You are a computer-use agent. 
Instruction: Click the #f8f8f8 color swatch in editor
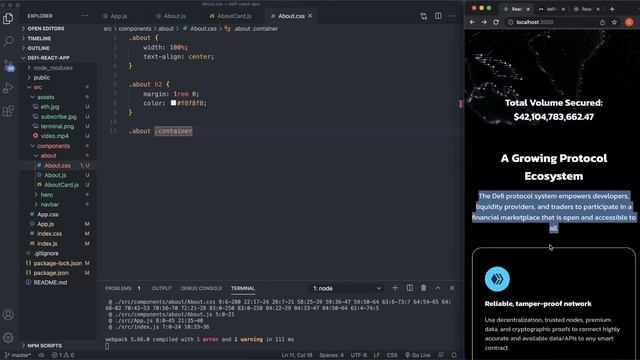[x=173, y=103]
